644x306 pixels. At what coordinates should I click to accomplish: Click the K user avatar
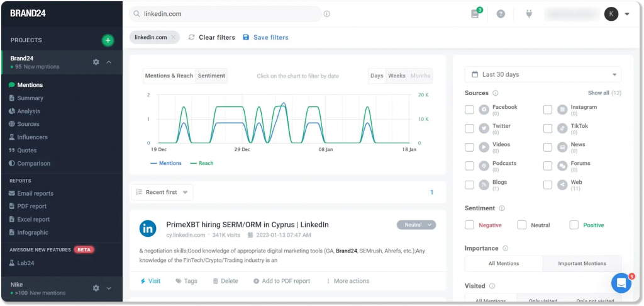click(611, 14)
